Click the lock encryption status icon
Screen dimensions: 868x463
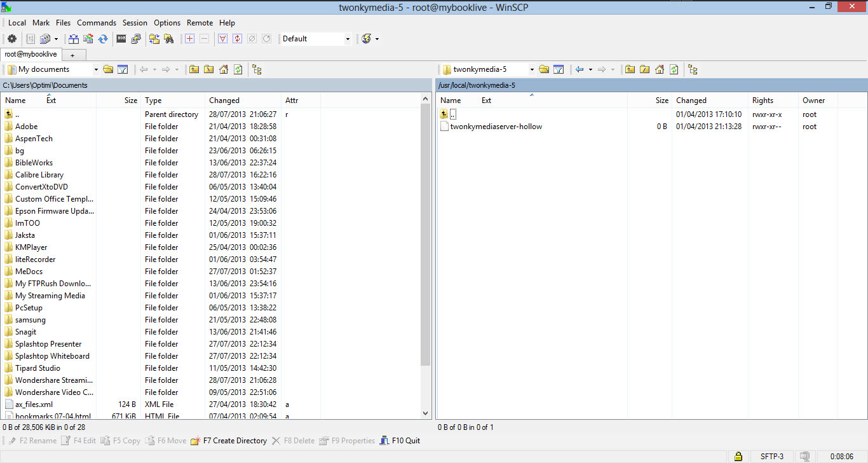pos(738,456)
